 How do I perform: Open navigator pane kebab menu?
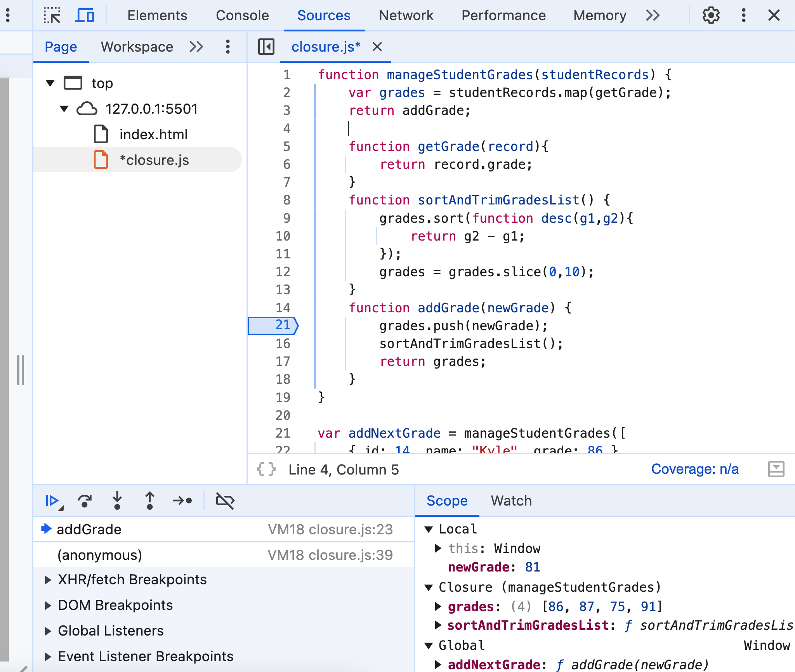click(228, 47)
